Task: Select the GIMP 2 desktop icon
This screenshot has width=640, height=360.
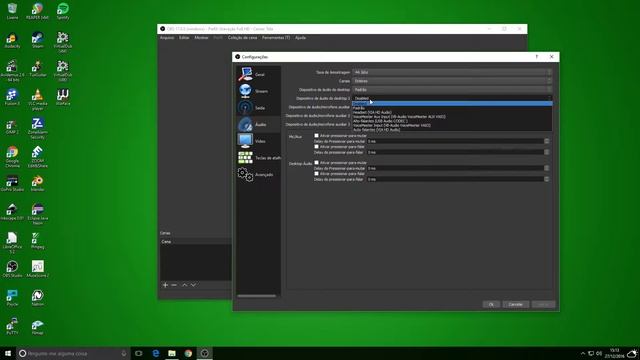Action: pyautogui.click(x=12, y=127)
